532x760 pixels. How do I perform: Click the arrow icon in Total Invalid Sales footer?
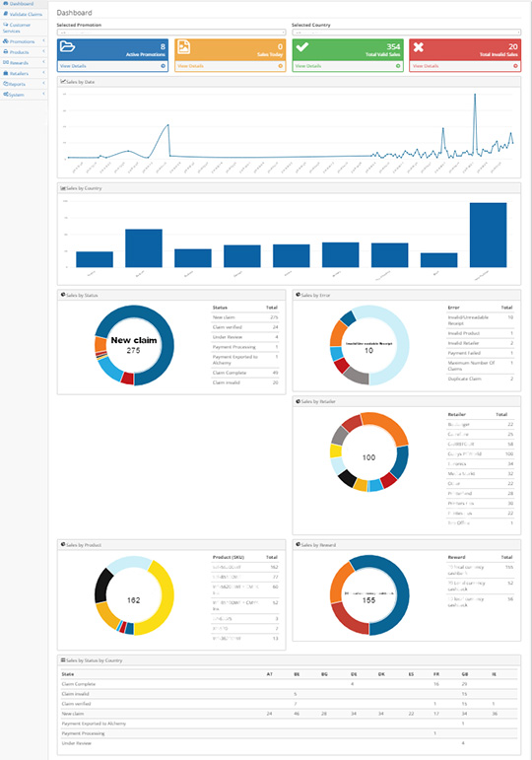point(515,66)
